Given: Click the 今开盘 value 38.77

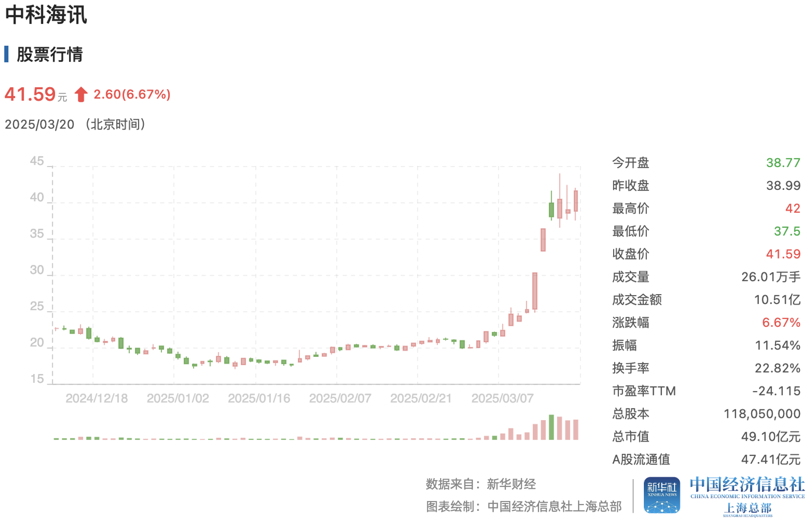Looking at the screenshot, I should (783, 163).
